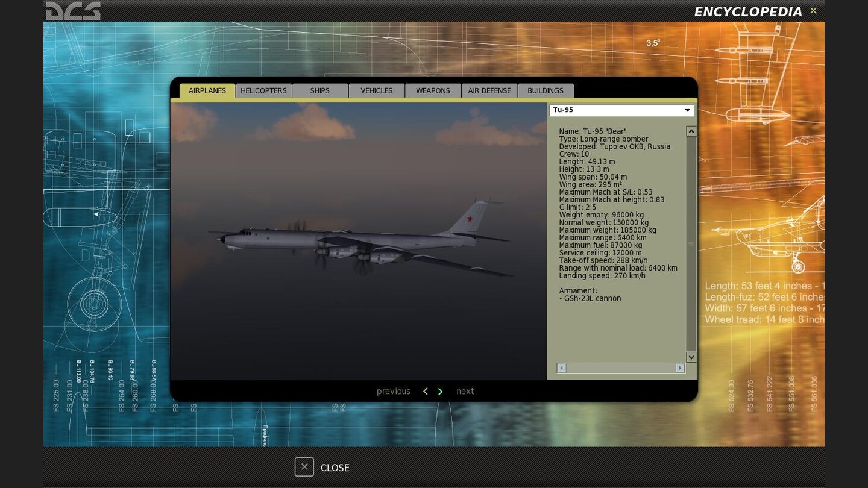Click 'Service ceiling: 12000 m' text

pos(600,253)
